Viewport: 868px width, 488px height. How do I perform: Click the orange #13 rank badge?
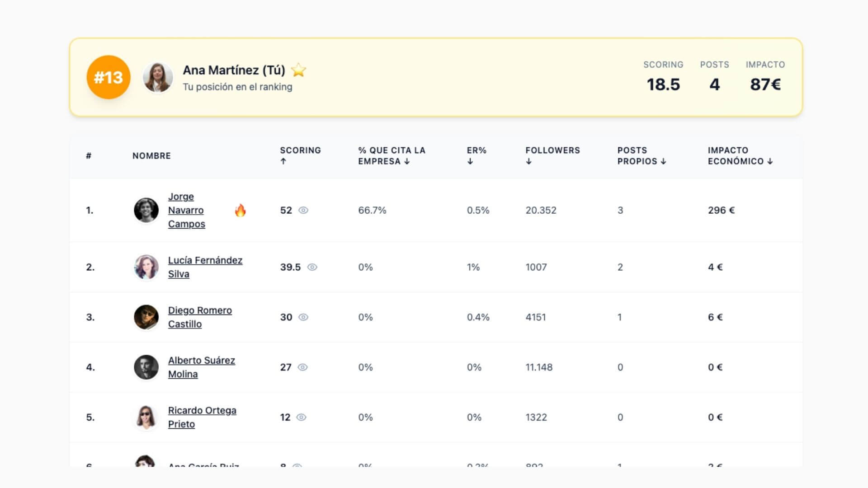tap(108, 77)
